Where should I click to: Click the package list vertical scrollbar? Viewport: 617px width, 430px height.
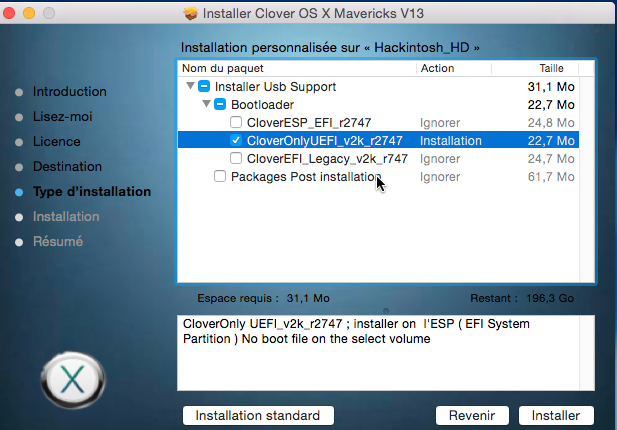[x=587, y=179]
